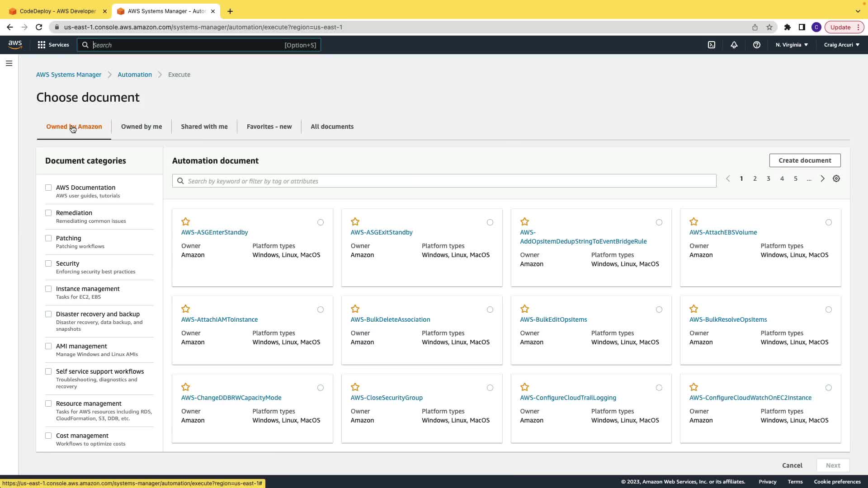Favorite the AWS-ASGEnterStandby document star

(185, 221)
